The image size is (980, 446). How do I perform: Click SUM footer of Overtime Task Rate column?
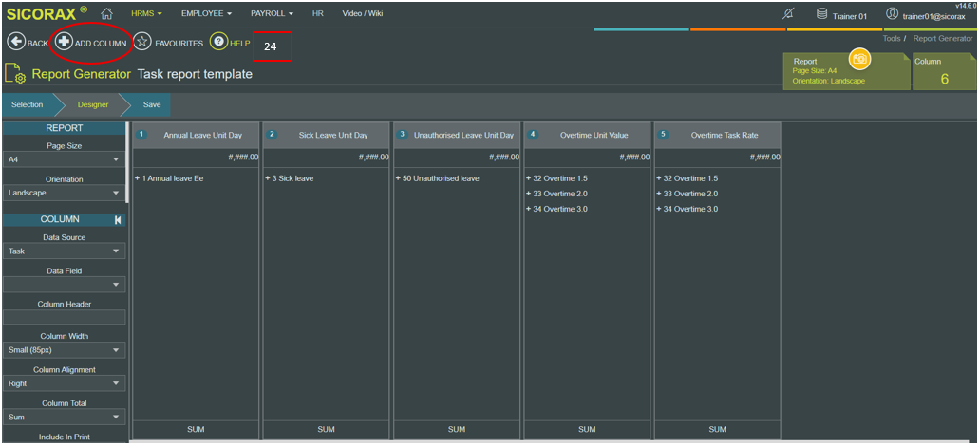pyautogui.click(x=718, y=430)
